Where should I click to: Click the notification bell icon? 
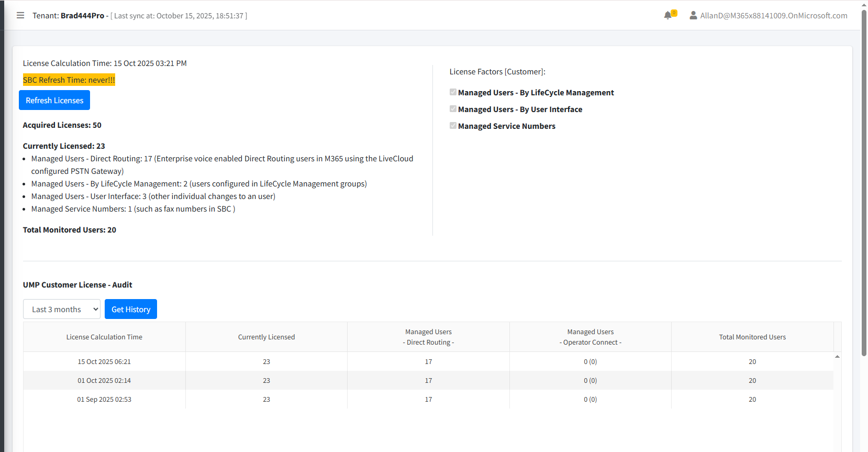click(x=667, y=16)
